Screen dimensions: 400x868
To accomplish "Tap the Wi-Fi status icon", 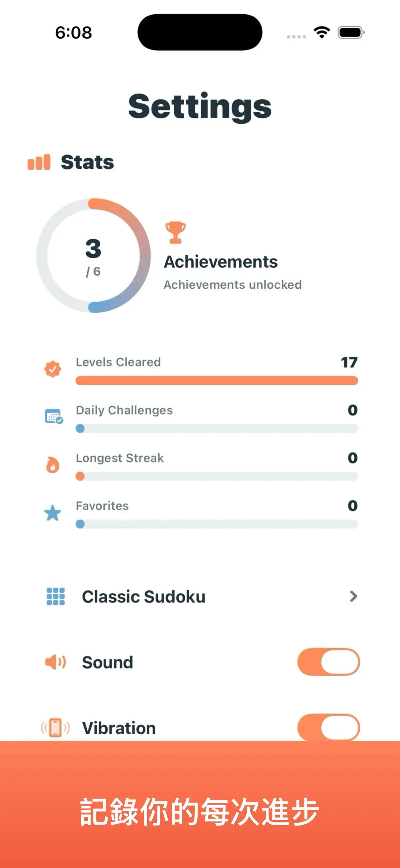I will (322, 32).
